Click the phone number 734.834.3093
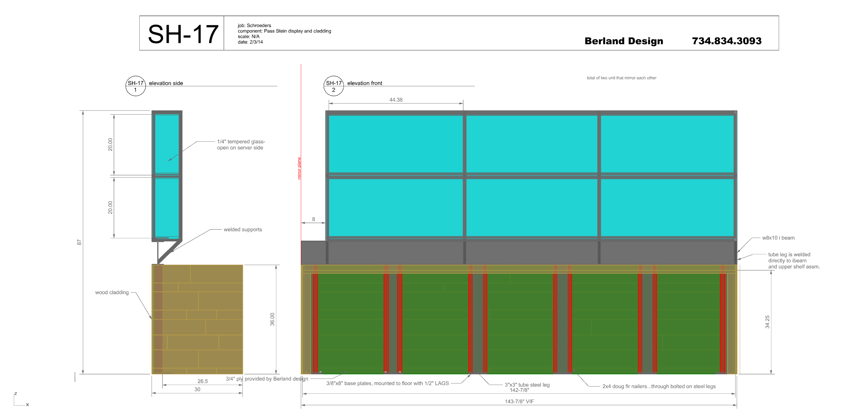The width and height of the screenshot is (868, 419). click(726, 41)
